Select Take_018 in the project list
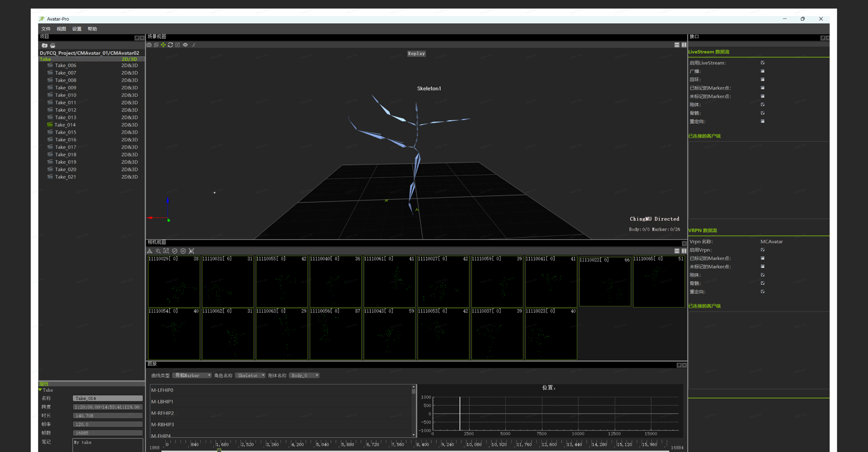Image resolution: width=868 pixels, height=452 pixels. tap(66, 155)
